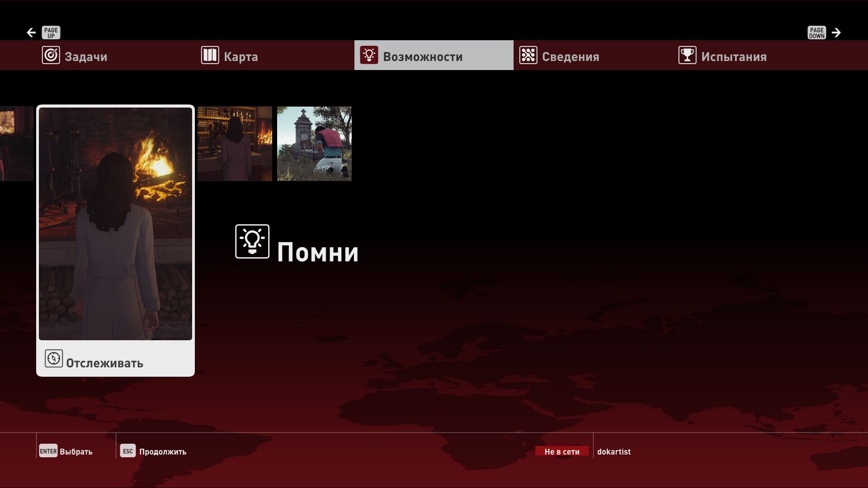Click the Задачи target icon

(x=51, y=56)
